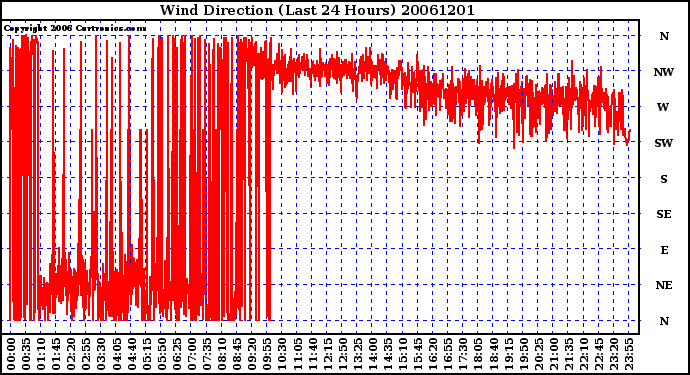Click the '09:55' time label
Viewport: 690px width, 375px height.
pos(267,354)
